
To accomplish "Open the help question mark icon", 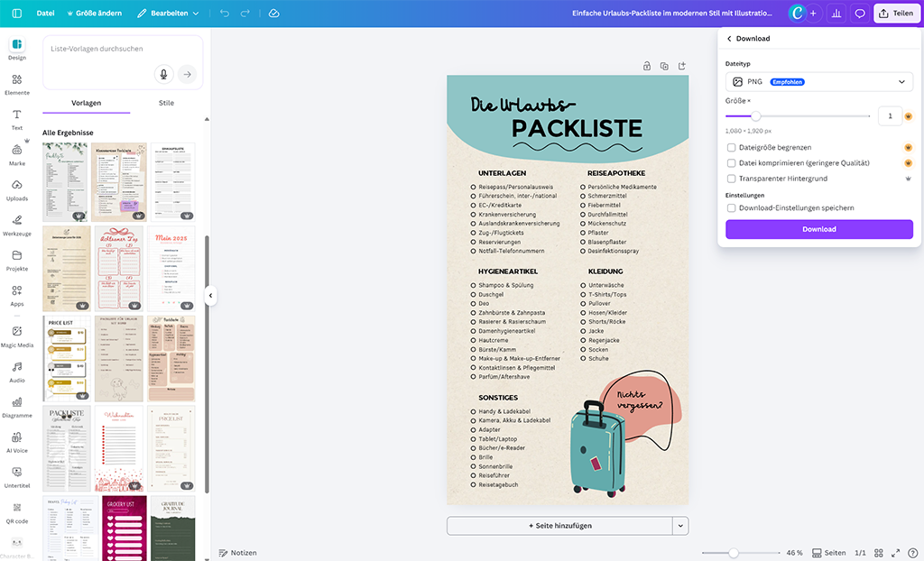I will [x=913, y=553].
